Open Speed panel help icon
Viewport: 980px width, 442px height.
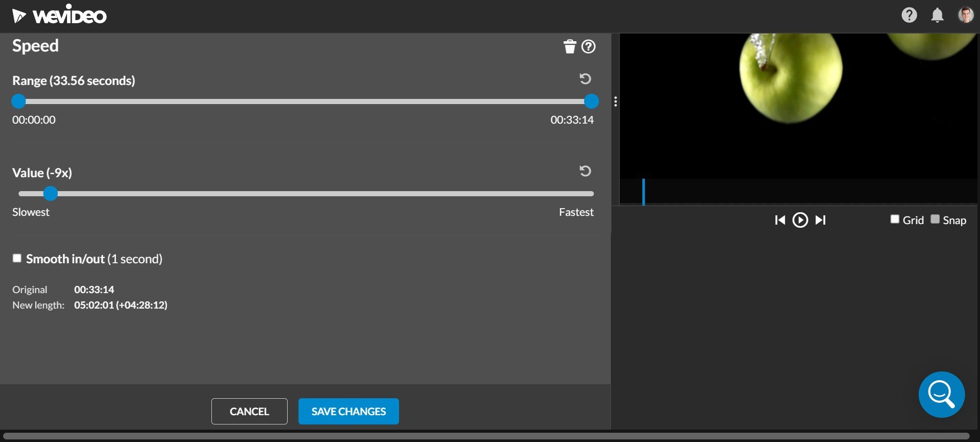click(x=588, y=47)
